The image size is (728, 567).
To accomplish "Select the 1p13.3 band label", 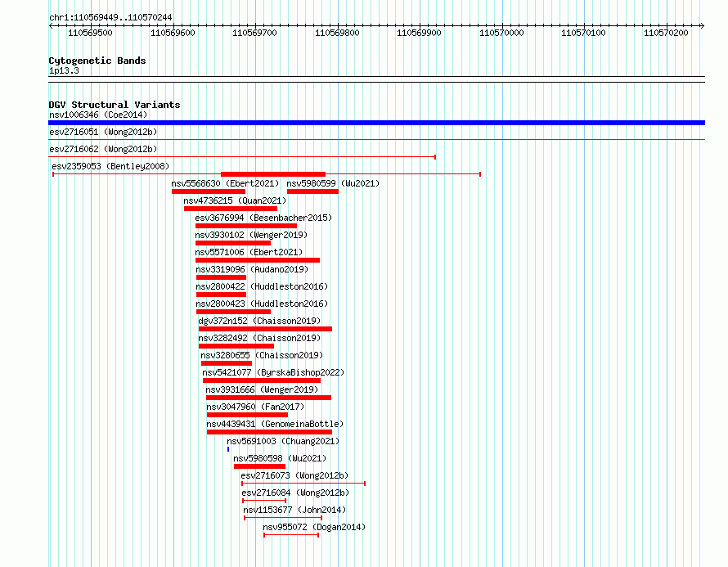I will (x=64, y=70).
